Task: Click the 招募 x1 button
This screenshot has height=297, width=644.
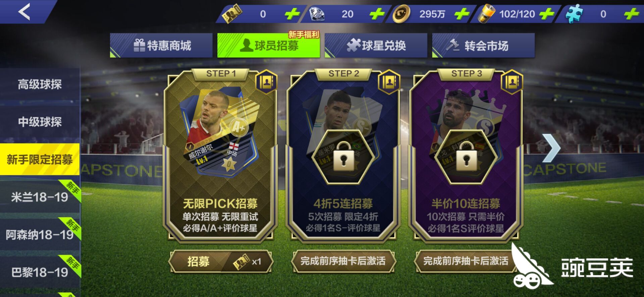Action: pyautogui.click(x=221, y=261)
